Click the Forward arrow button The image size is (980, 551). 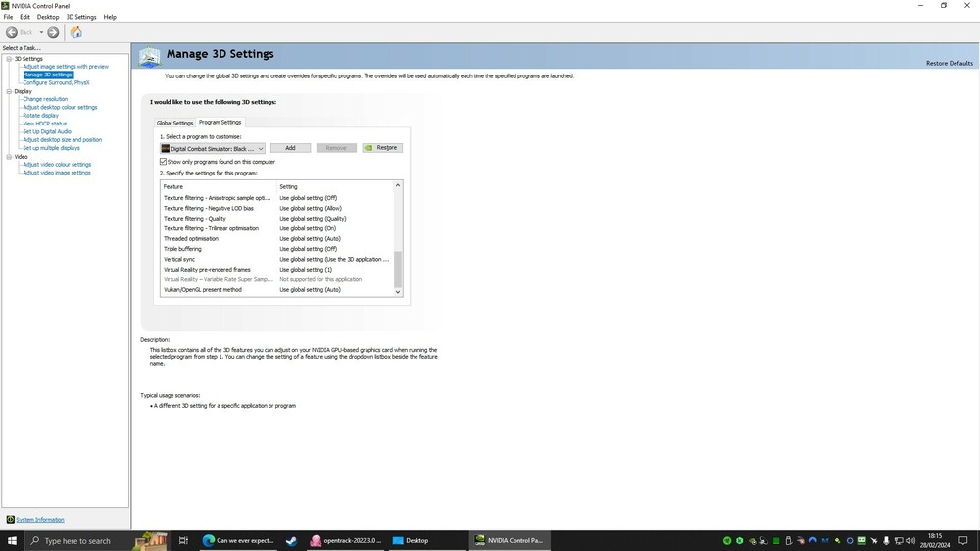tap(53, 32)
